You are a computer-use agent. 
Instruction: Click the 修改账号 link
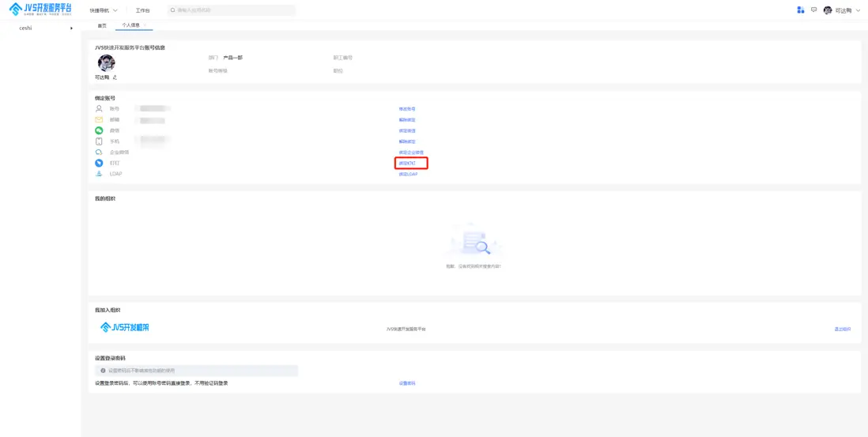click(407, 109)
